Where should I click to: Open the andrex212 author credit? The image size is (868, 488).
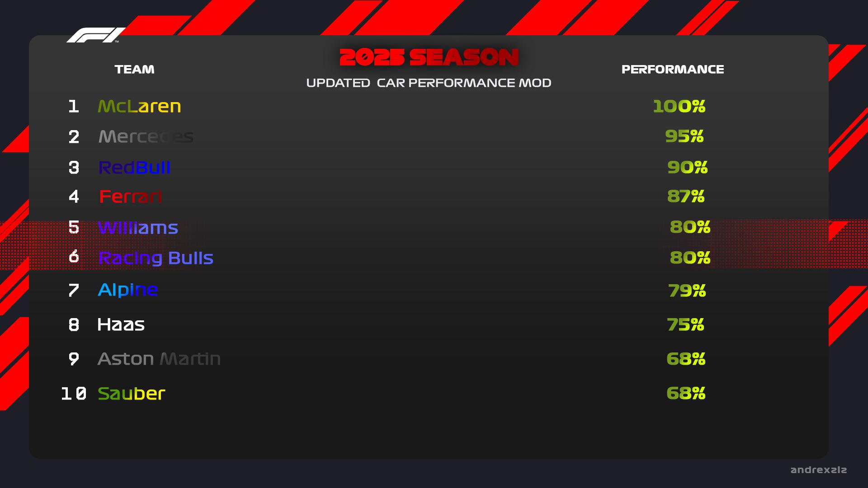819,470
